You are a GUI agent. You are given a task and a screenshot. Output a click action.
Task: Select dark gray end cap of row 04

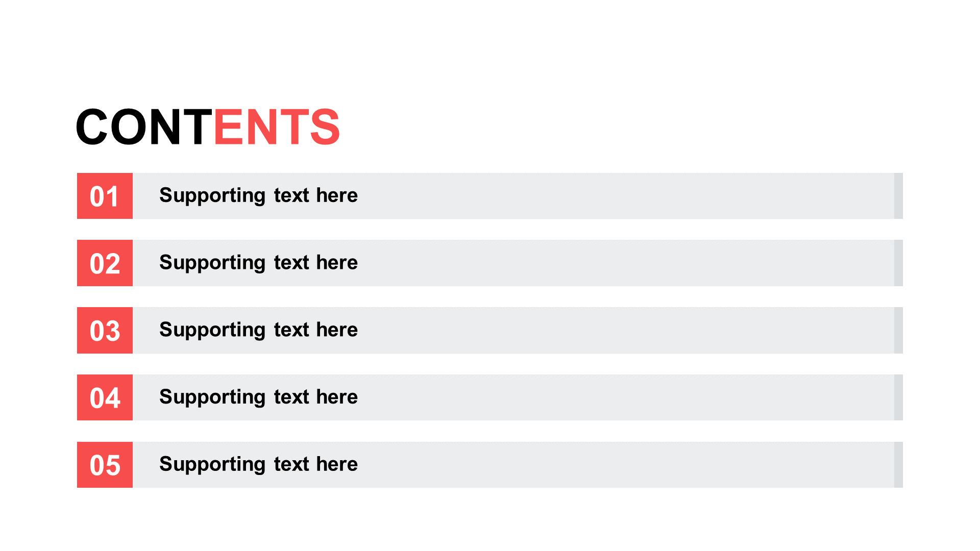(x=898, y=397)
